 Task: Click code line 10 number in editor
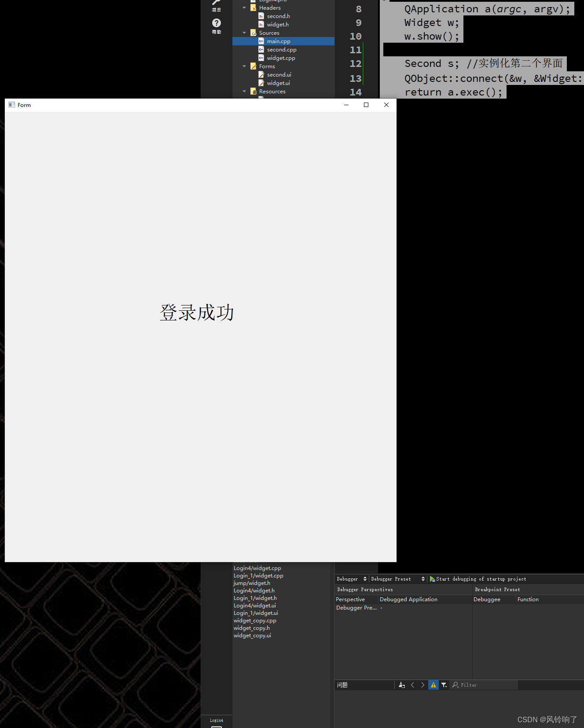(356, 36)
